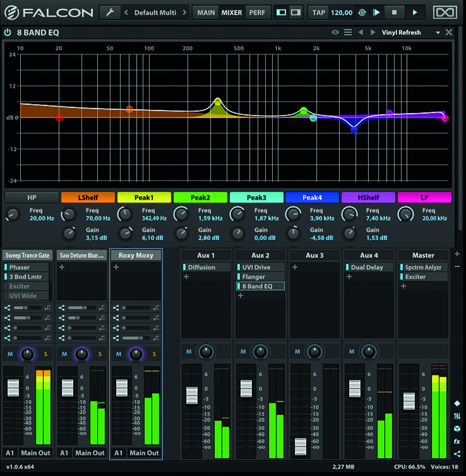
Task: Toggle the LShelf band button
Action: tap(88, 198)
